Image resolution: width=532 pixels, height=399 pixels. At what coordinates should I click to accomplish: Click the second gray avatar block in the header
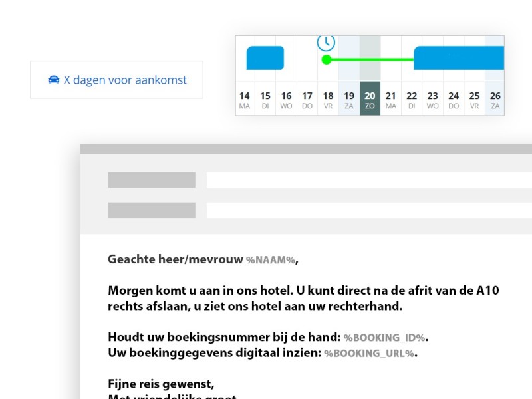coord(150,209)
